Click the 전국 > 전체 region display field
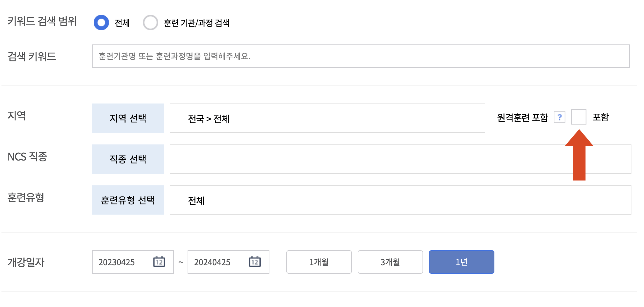Image resolution: width=644 pixels, height=307 pixels. tap(327, 118)
